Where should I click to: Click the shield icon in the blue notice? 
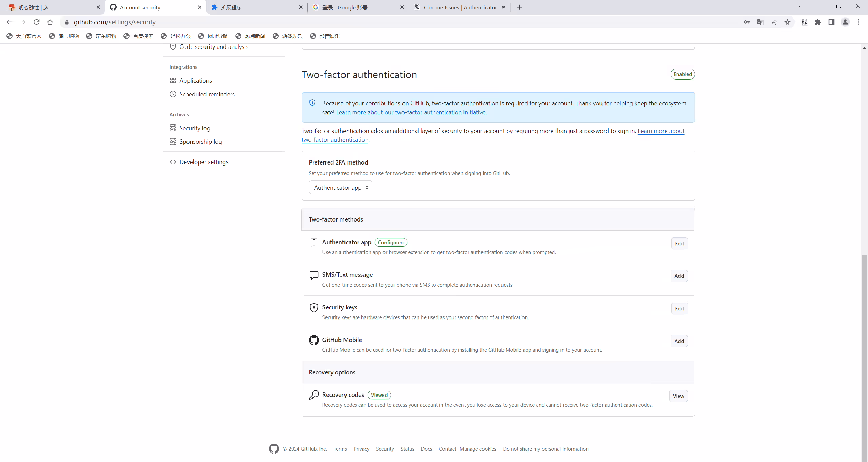tap(312, 103)
